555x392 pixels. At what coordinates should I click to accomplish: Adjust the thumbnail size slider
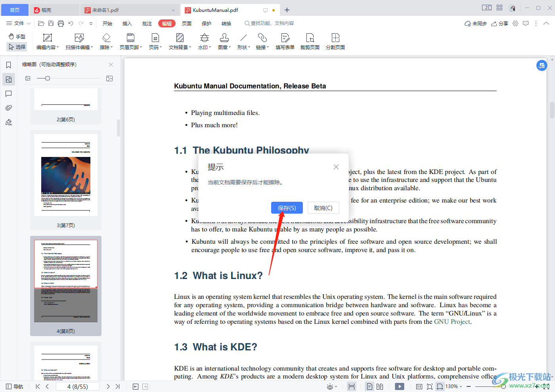click(48, 78)
